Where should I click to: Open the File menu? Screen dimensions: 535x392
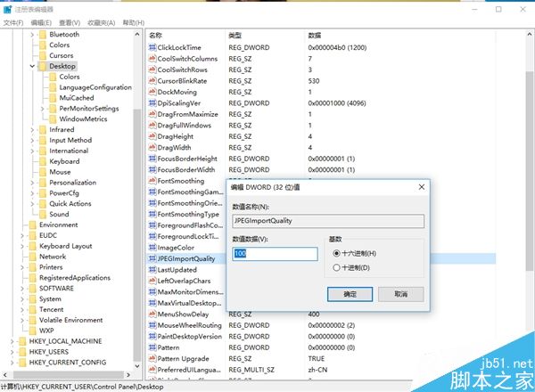pos(13,23)
